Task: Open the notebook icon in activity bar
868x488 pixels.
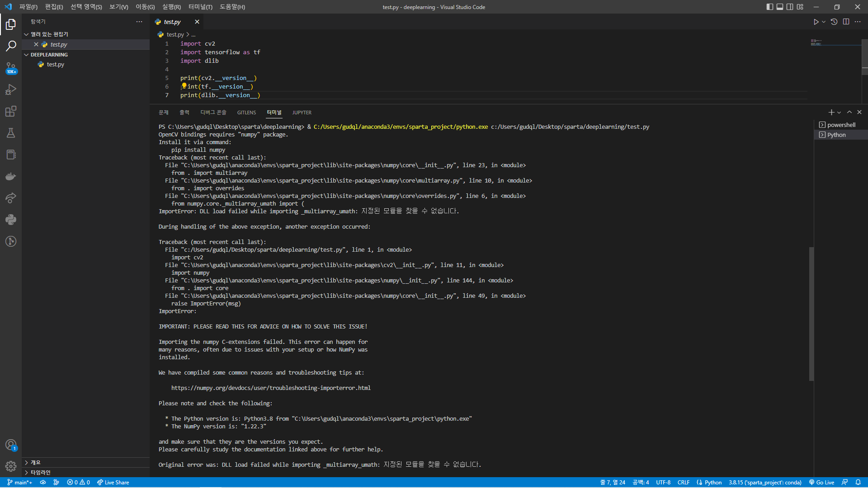Action: (11, 155)
